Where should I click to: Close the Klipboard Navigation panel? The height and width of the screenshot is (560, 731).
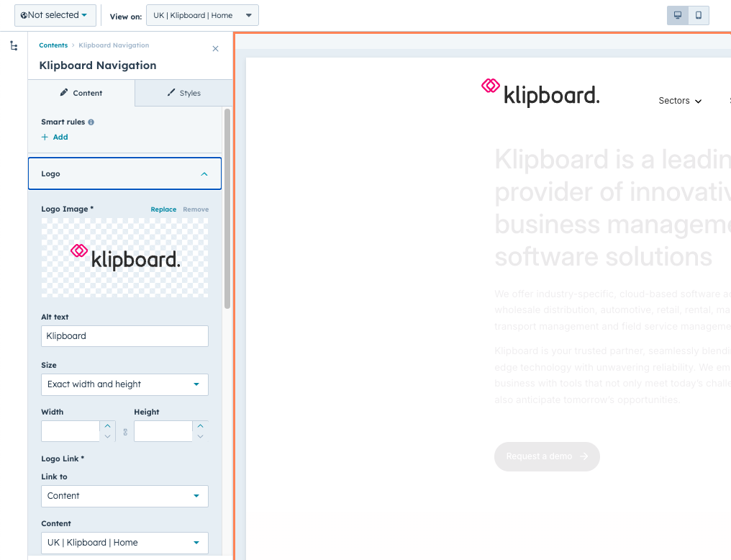coord(215,48)
